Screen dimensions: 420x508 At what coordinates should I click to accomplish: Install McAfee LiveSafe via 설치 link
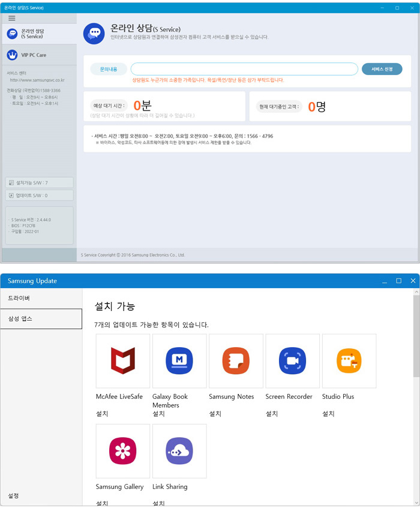click(x=101, y=414)
